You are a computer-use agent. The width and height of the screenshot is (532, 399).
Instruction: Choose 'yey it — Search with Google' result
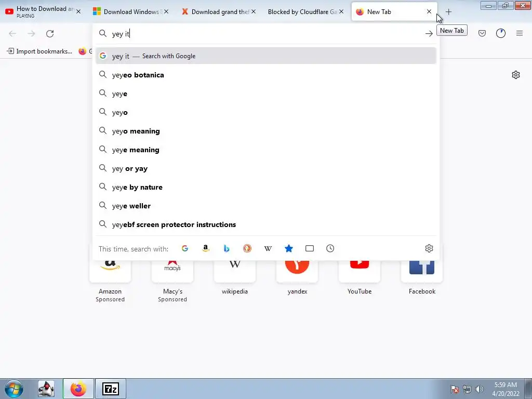point(265,56)
